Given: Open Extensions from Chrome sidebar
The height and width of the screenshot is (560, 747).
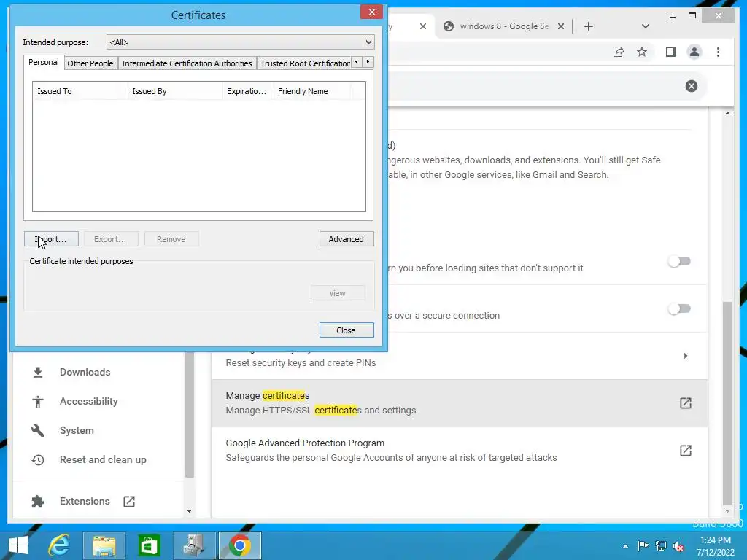Looking at the screenshot, I should [x=85, y=501].
